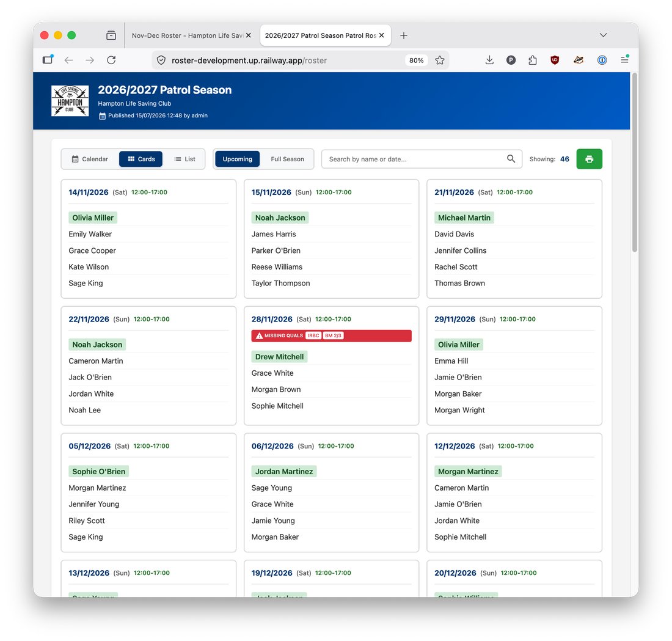Viewport: 672px width, 641px height.
Task: Switch to the Nov-Dec Roster tab
Action: [189, 35]
